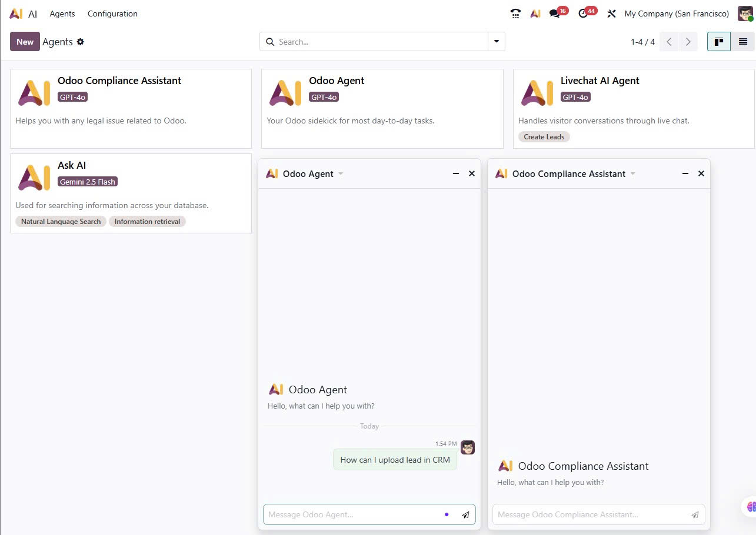Click the AI assistant icon in top bar
Screen dimensions: 756x535
(535, 14)
